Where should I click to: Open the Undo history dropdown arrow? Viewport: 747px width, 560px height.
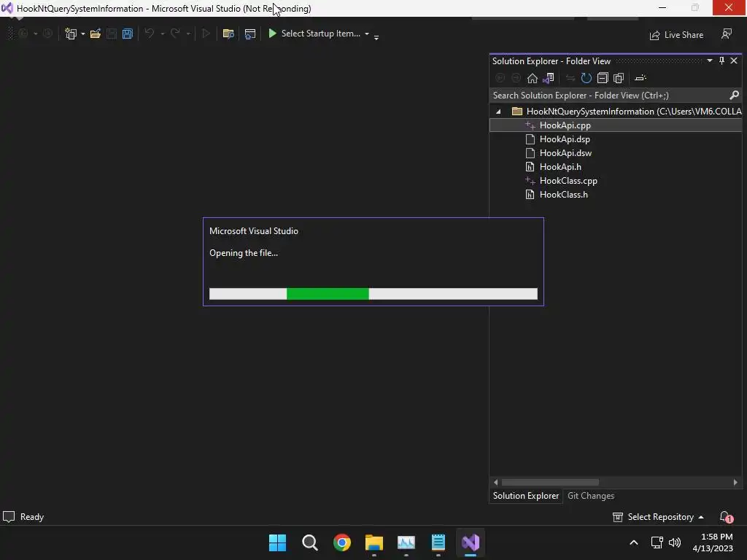[162, 34]
